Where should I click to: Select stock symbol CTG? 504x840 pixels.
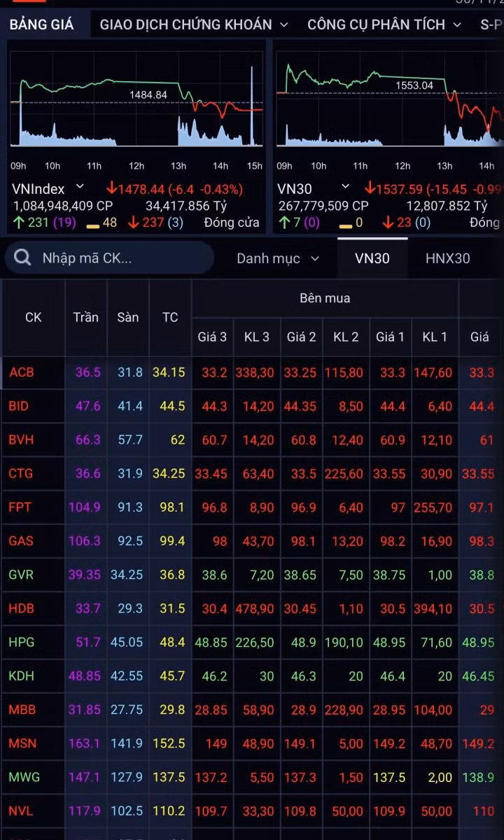(x=21, y=473)
